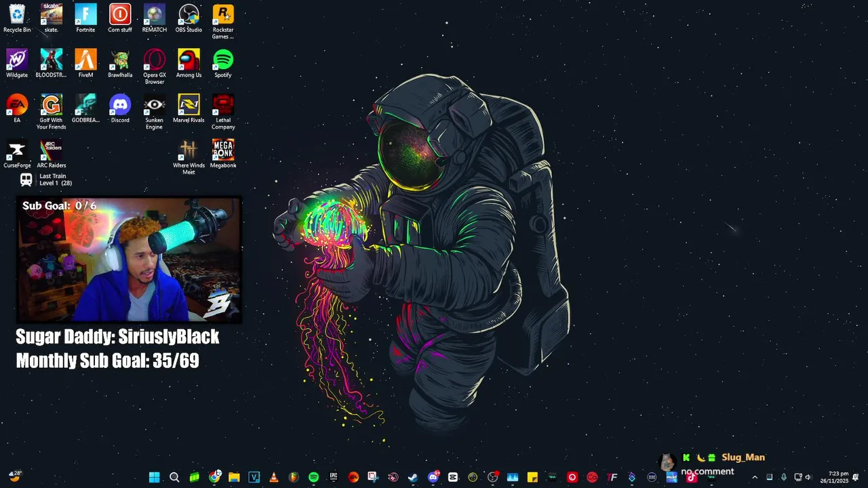868x488 pixels.
Task: Launch Marvel Rivals desktop shortcut
Action: pos(189,108)
